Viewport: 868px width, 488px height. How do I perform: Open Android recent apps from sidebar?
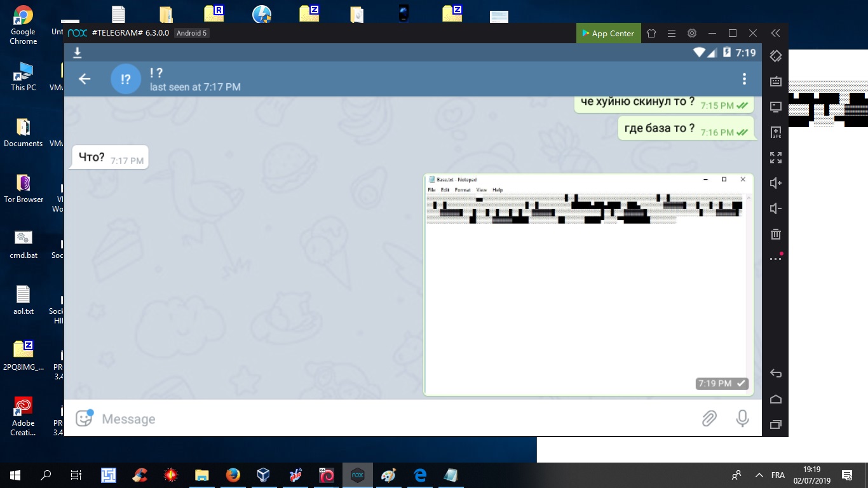(775, 424)
